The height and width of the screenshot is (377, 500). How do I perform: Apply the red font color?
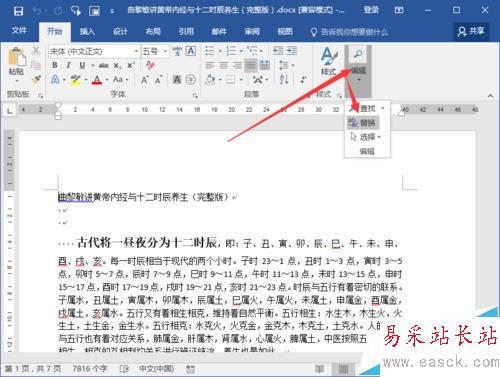point(97,80)
